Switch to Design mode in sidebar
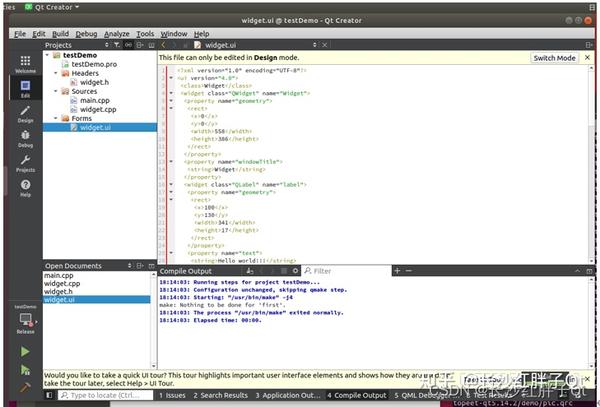 point(25,114)
